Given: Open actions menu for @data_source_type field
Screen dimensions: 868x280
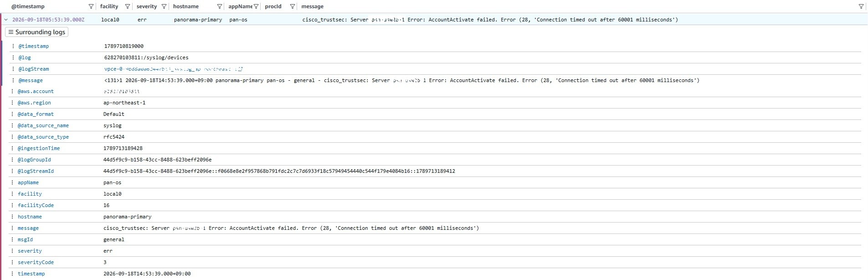Looking at the screenshot, I should coord(12,137).
